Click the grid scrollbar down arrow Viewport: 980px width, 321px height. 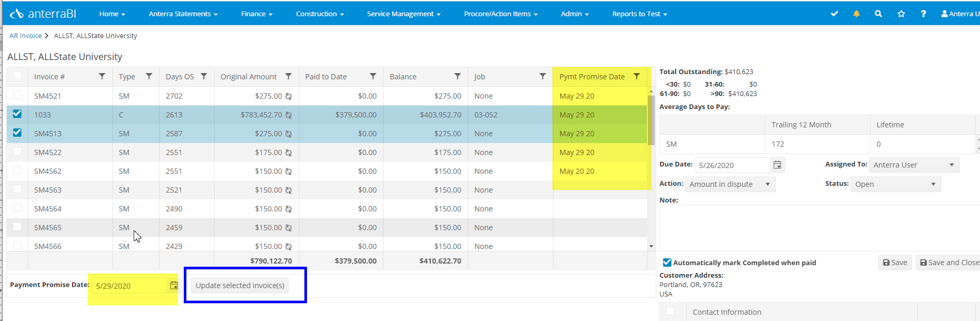(x=651, y=246)
